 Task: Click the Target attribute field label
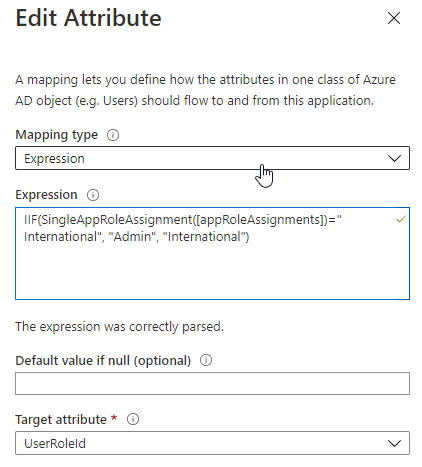(x=61, y=419)
